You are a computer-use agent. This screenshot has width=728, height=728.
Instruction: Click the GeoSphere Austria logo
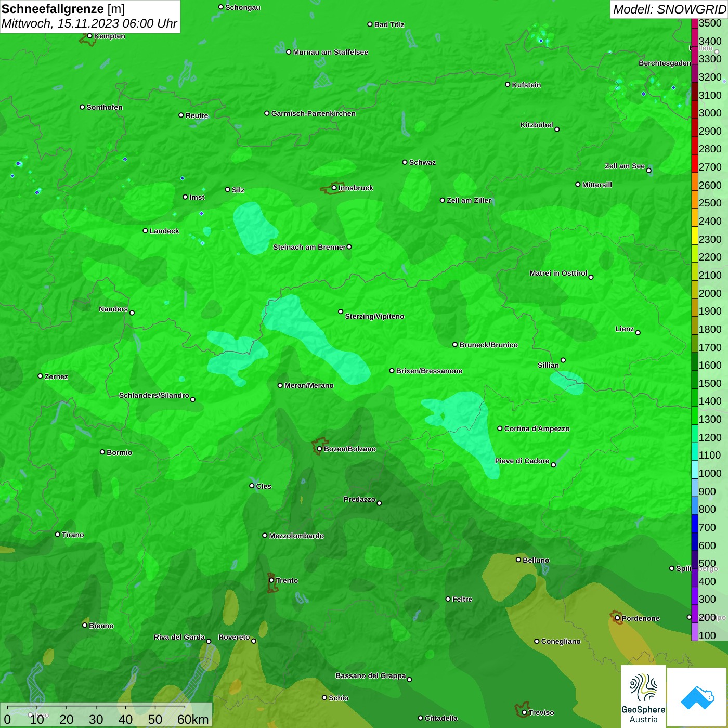[x=643, y=696]
